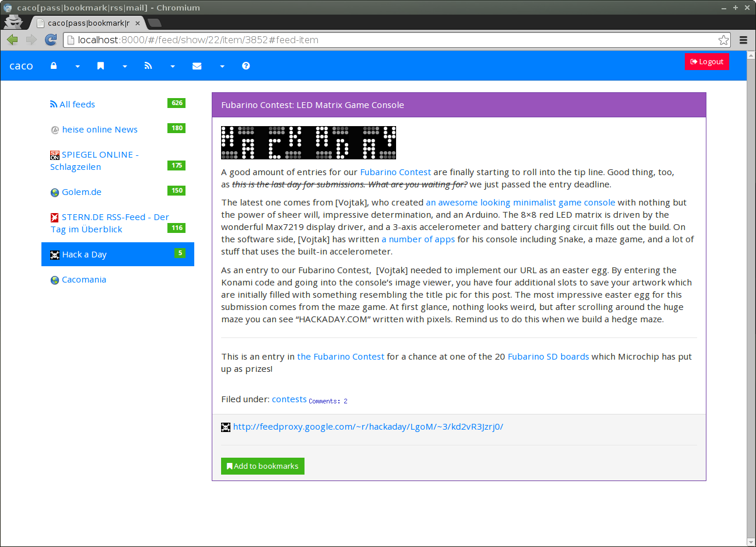Select the caco[pass|bookmark|r browser tab
The width and height of the screenshot is (756, 547).
pos(87,23)
